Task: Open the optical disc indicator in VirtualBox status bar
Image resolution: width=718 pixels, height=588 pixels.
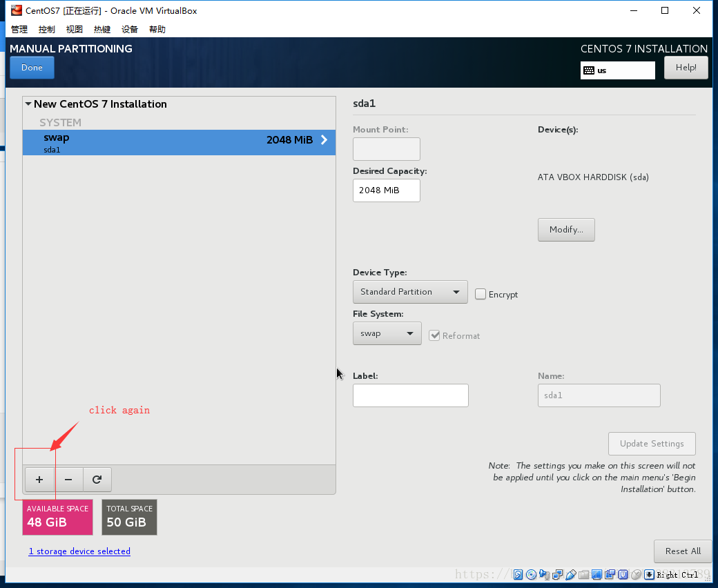Action: [531, 575]
